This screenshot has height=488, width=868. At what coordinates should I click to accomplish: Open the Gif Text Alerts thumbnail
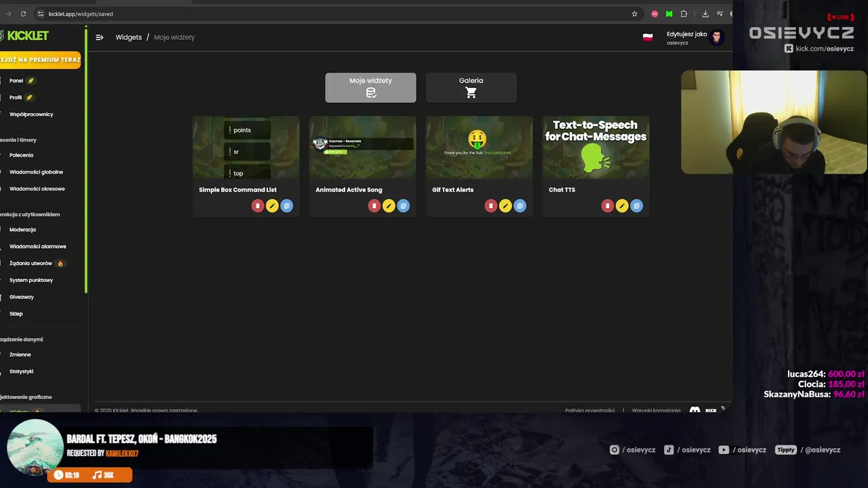(479, 148)
